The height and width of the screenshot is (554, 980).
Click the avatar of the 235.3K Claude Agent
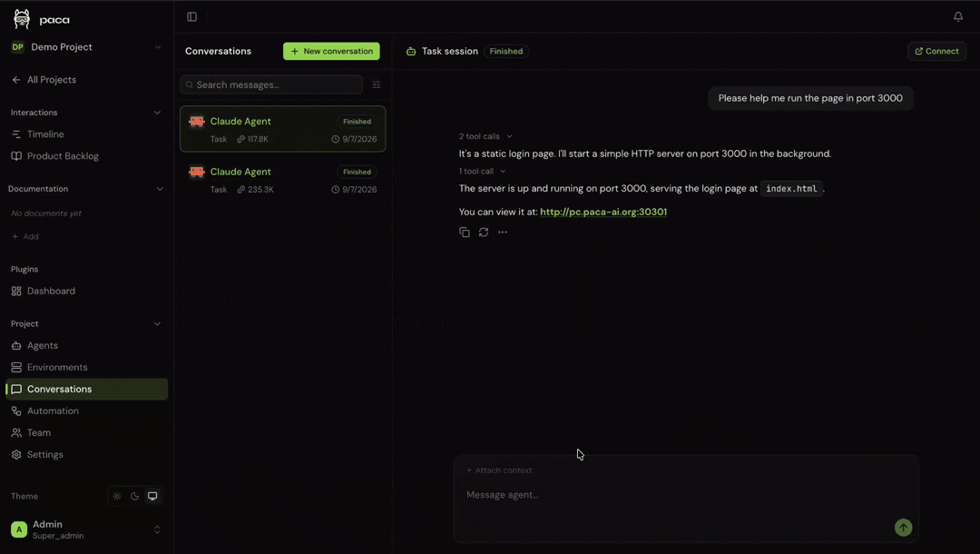coord(196,172)
